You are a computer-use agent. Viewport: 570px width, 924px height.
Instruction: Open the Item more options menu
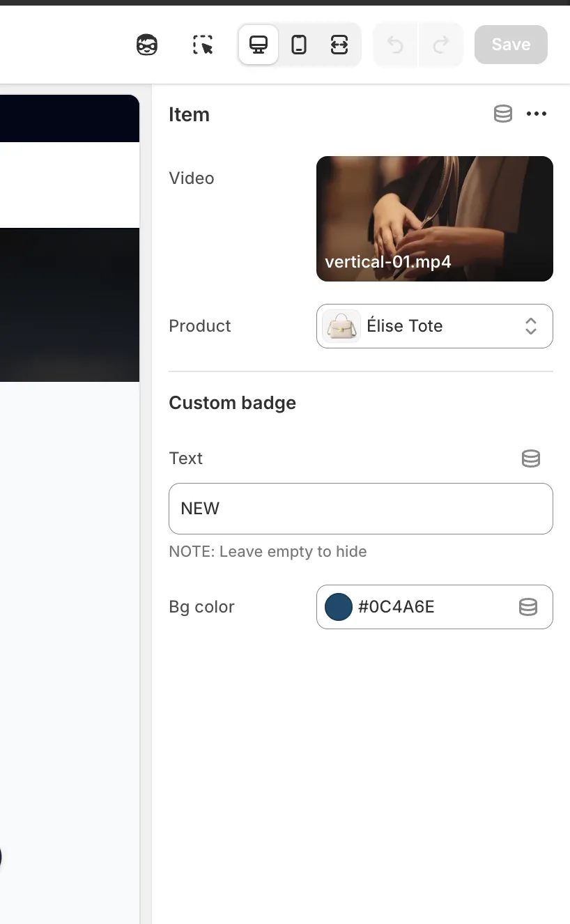537,114
